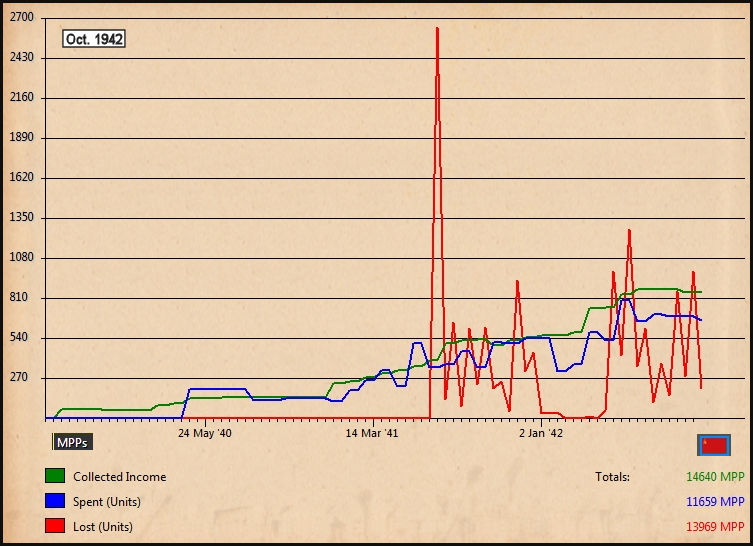Click the 14 Mar '41 timeline marker
This screenshot has width=753, height=546.
click(372, 434)
